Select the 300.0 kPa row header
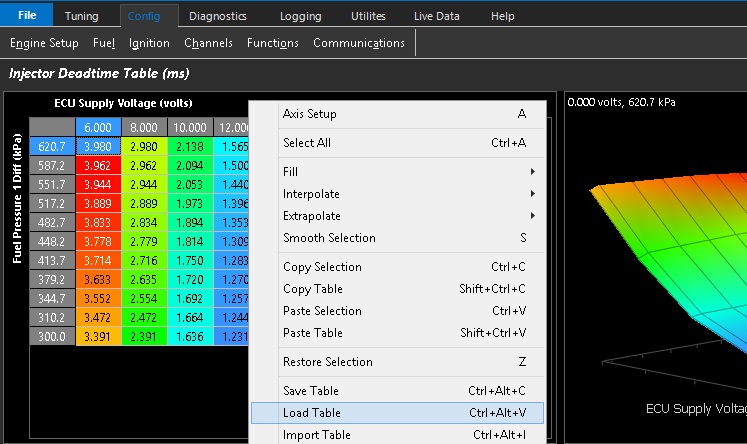Image resolution: width=747 pixels, height=444 pixels. (x=52, y=336)
